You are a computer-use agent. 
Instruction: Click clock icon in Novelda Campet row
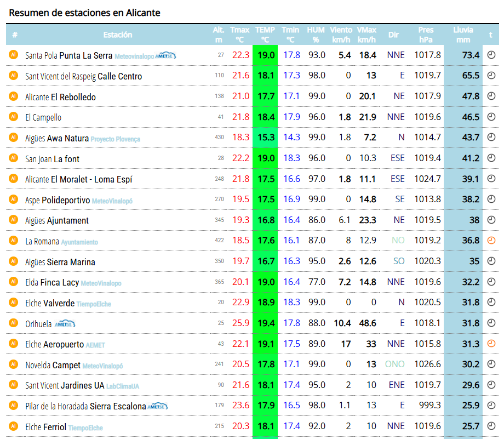tap(491, 364)
